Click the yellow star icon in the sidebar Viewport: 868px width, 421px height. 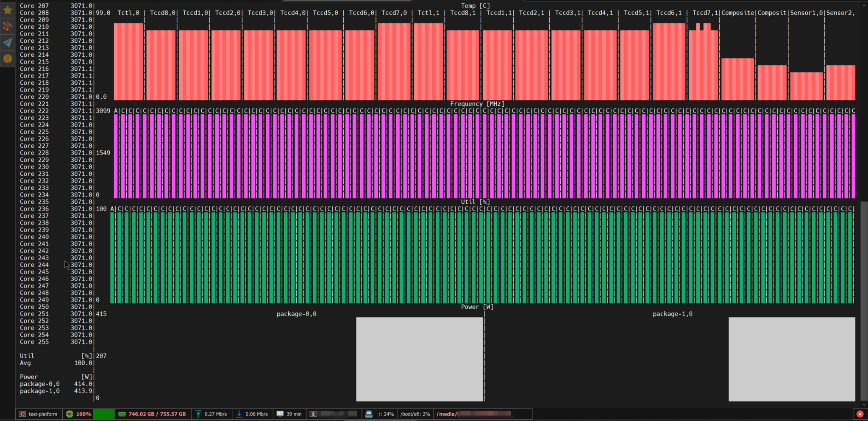pyautogui.click(x=7, y=9)
